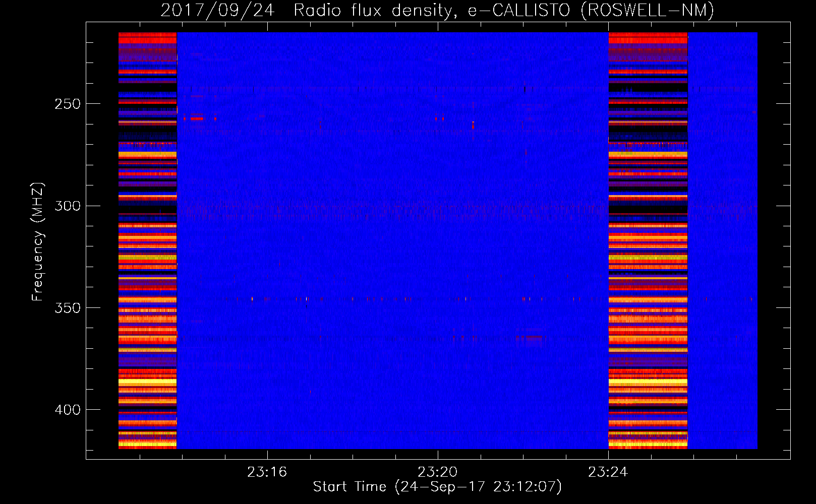
Task: Click the 23:20 time tick label
Action: click(437, 472)
